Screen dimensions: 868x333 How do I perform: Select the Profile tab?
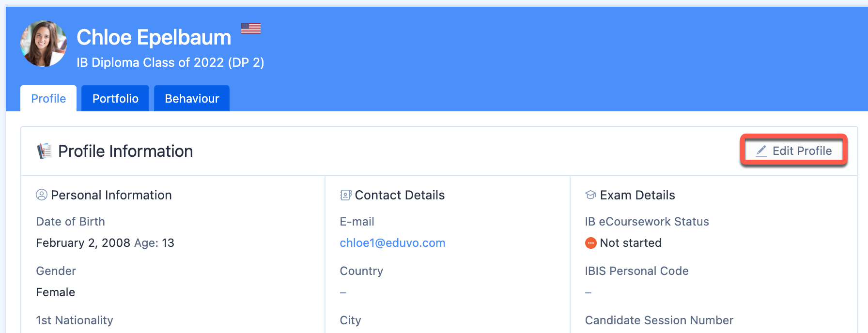click(x=48, y=98)
